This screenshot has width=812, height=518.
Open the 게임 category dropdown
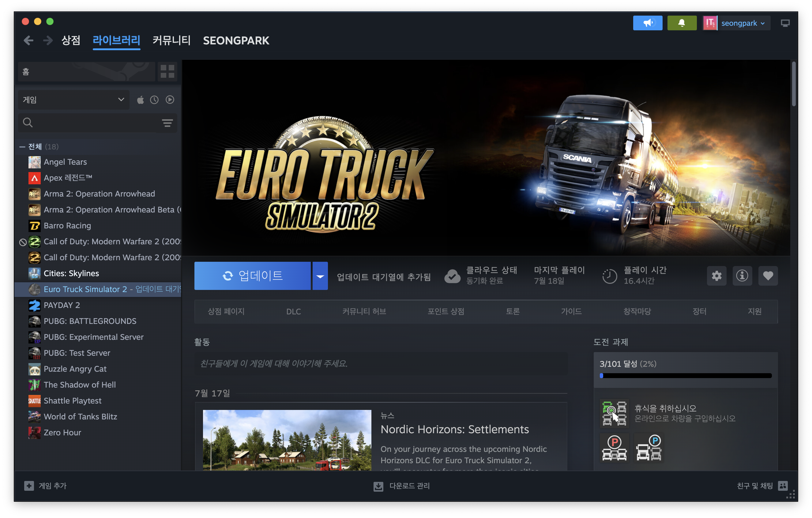pos(73,100)
